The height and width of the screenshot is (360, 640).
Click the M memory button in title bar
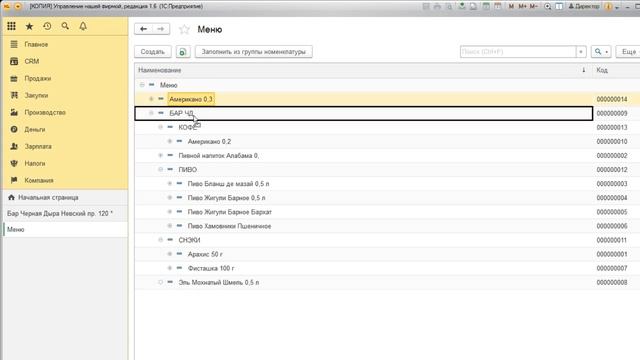tap(511, 6)
